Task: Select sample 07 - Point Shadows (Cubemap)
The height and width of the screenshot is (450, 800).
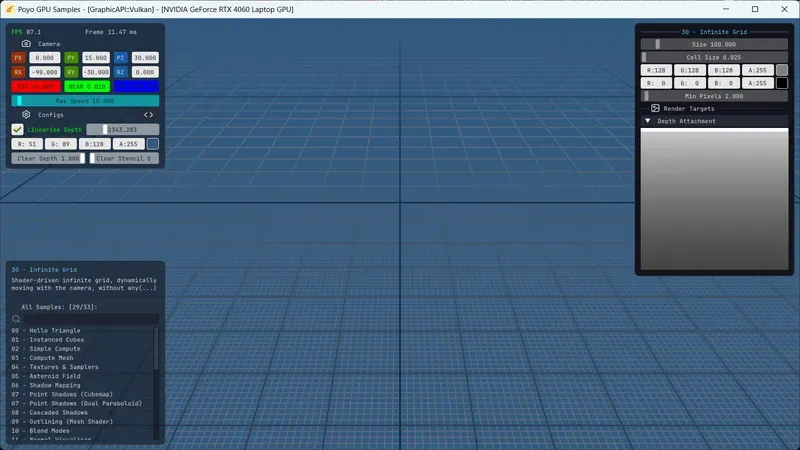Action: pos(62,394)
